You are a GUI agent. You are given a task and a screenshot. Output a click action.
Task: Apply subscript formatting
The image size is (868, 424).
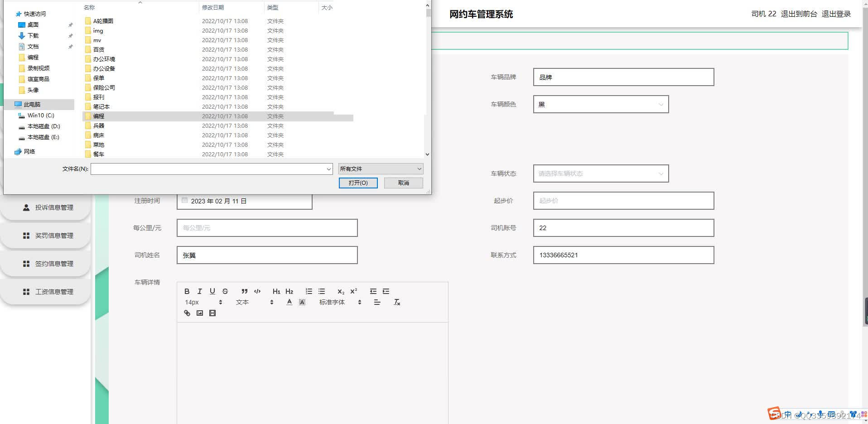pos(341,291)
